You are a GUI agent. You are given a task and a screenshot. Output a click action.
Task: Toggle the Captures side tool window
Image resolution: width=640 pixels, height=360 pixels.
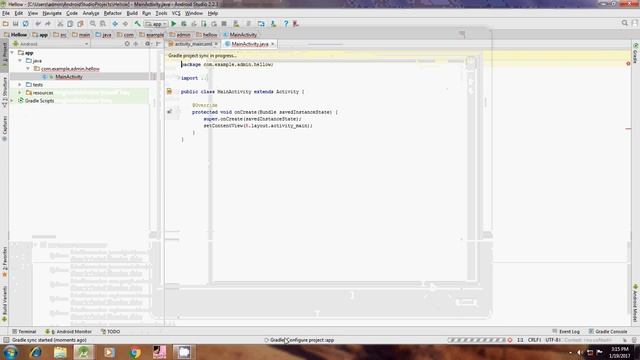4,128
